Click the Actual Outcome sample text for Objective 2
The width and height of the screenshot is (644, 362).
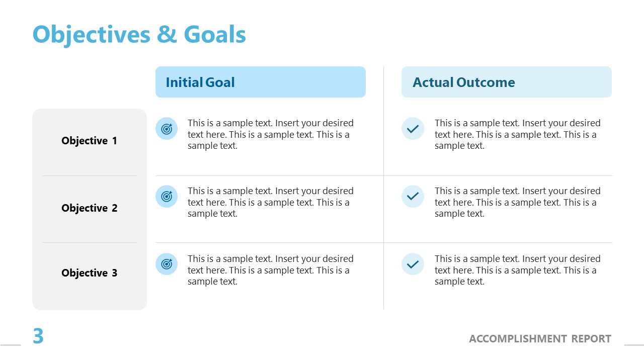point(517,202)
